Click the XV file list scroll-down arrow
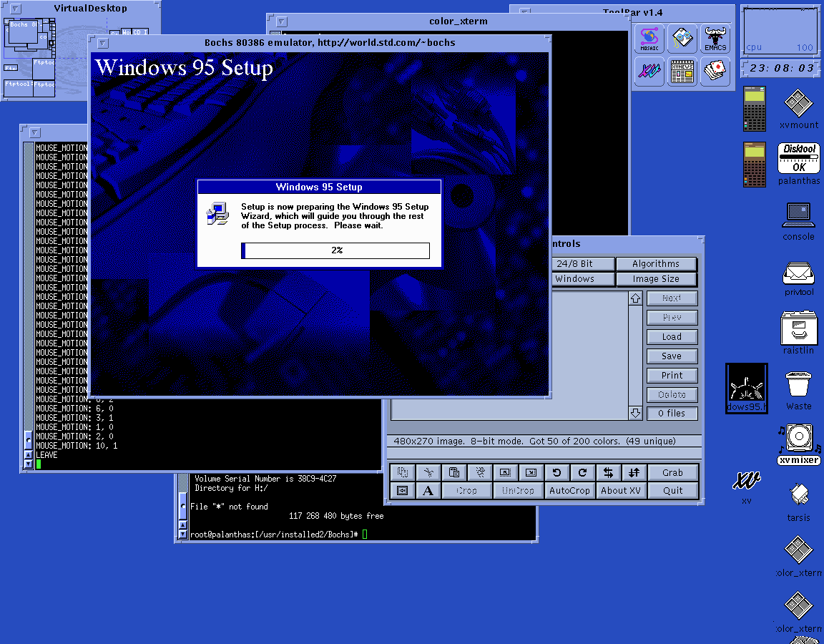The image size is (824, 644). point(635,413)
